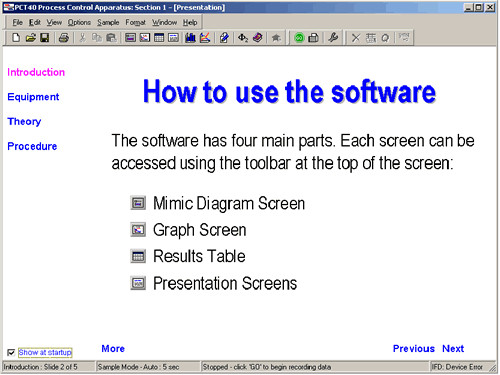Click the Cut scissors icon

82,38
